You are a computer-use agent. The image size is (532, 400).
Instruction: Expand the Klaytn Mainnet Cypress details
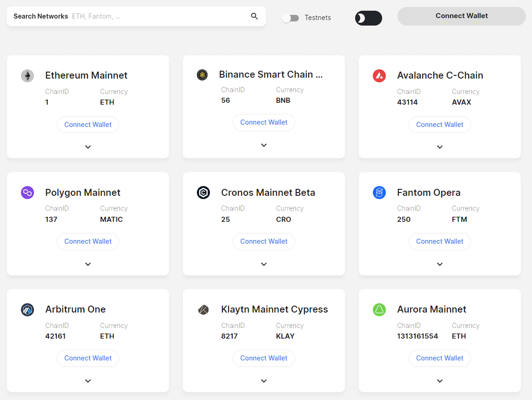coord(264,381)
